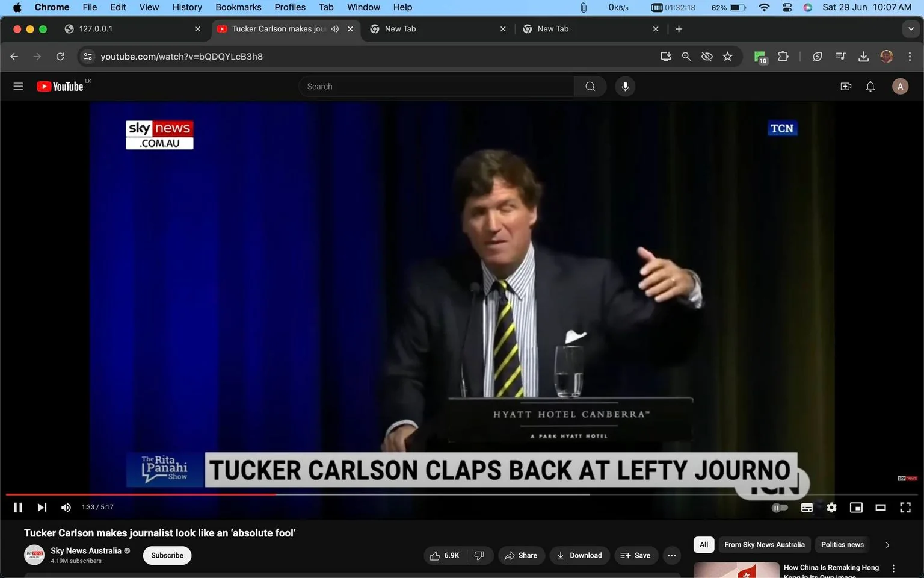
Task: Pause the video playback
Action: (18, 508)
